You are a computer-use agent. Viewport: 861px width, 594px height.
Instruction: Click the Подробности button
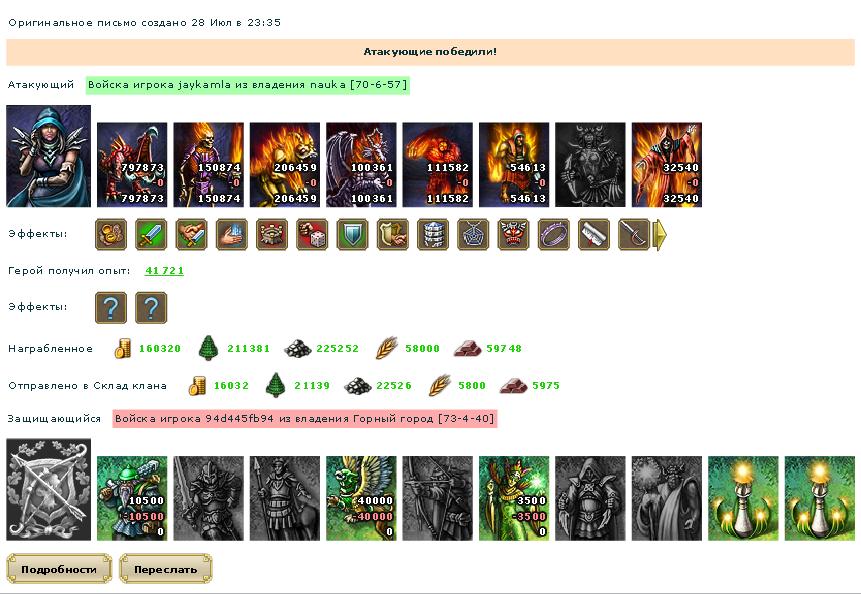(x=59, y=569)
